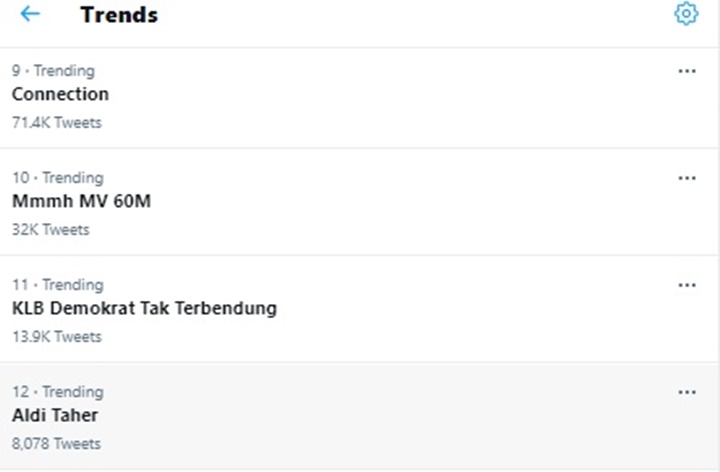Open more options for Connection trend

point(686,71)
